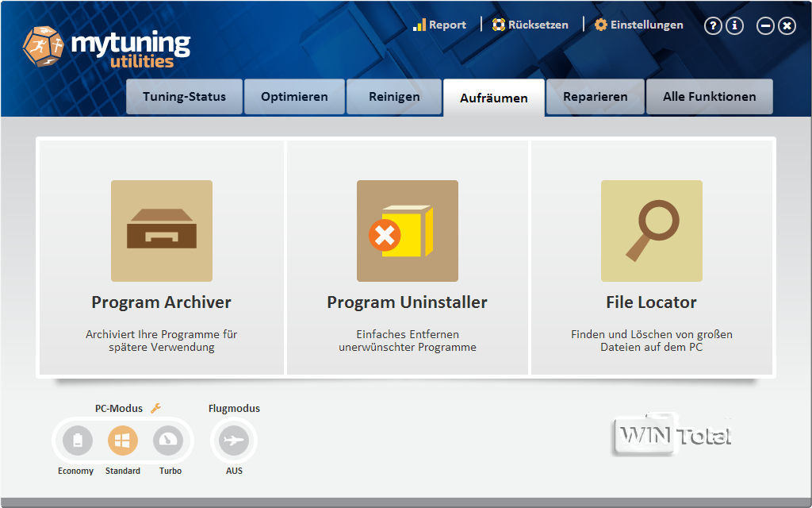Show info via the i icon
This screenshot has height=508, width=812.
[734, 25]
